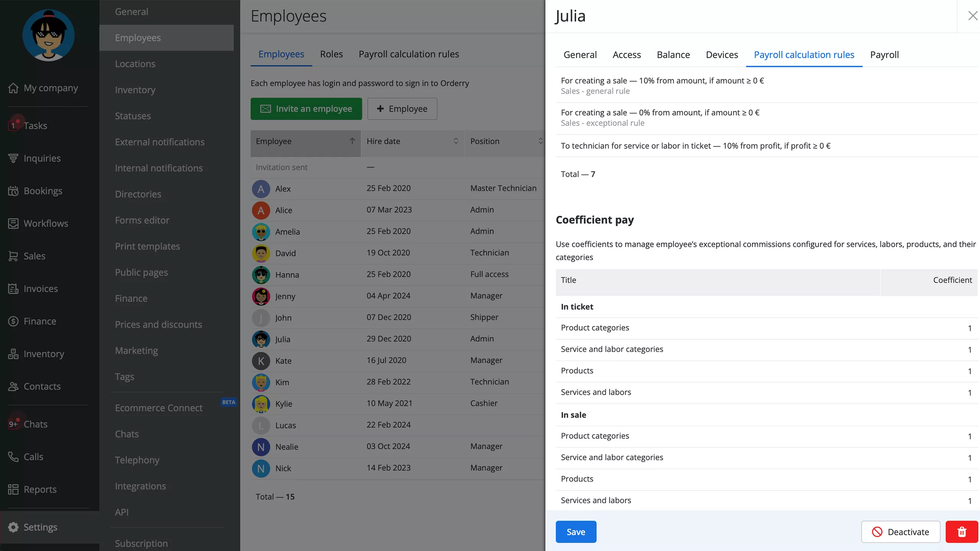The height and width of the screenshot is (551, 980).
Task: Click the red trash delete icon
Action: (961, 532)
